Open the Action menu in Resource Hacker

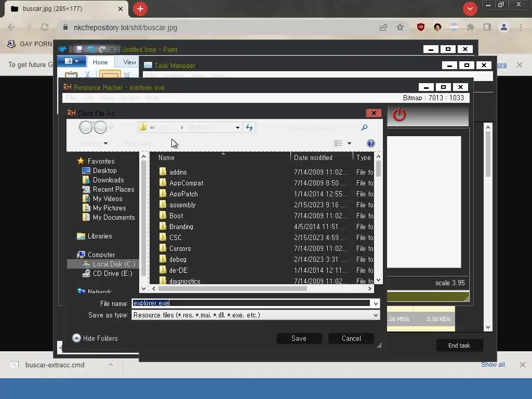(x=130, y=98)
